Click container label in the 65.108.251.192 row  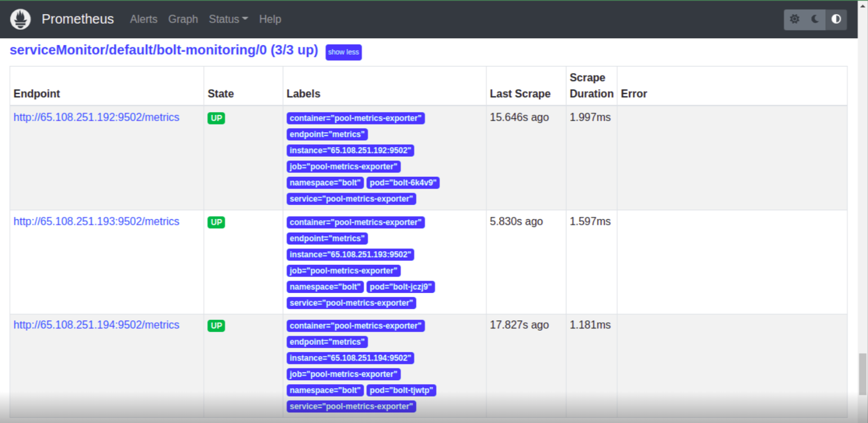point(356,118)
